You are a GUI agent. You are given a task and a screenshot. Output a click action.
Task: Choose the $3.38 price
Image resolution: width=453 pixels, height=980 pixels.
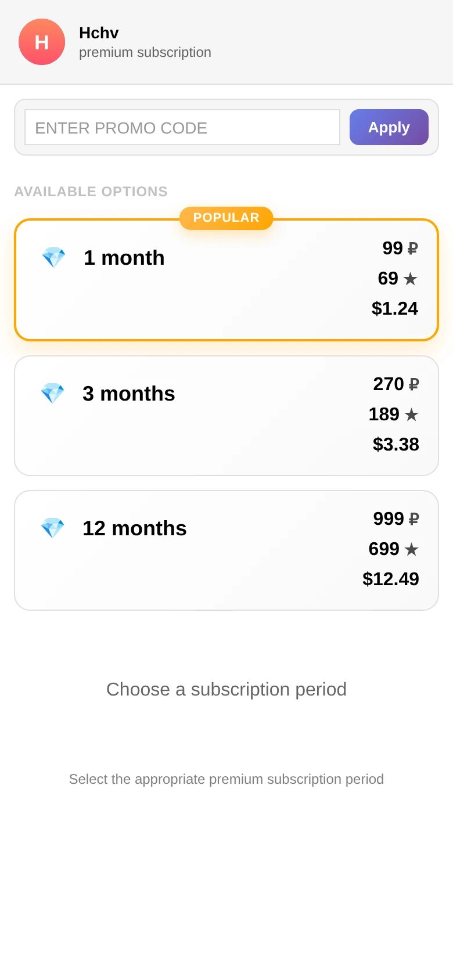pos(396,444)
